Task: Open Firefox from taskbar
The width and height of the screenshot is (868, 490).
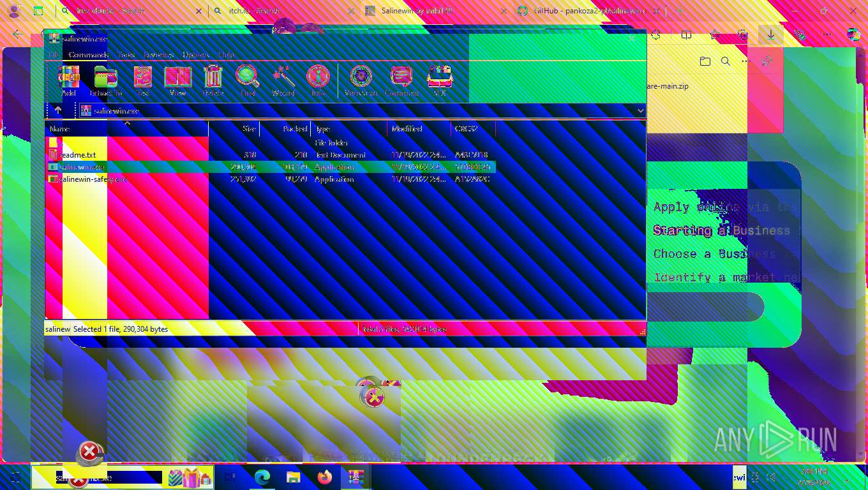Action: [324, 477]
